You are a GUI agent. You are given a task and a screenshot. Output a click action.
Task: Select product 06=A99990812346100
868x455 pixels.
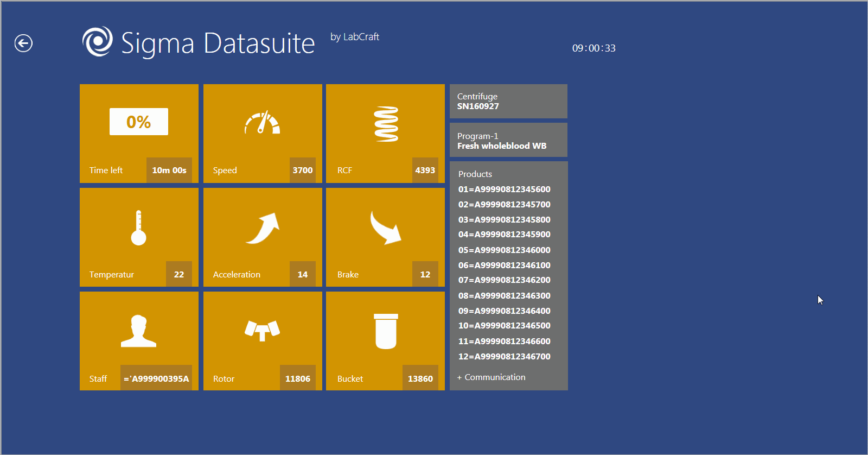pos(504,265)
